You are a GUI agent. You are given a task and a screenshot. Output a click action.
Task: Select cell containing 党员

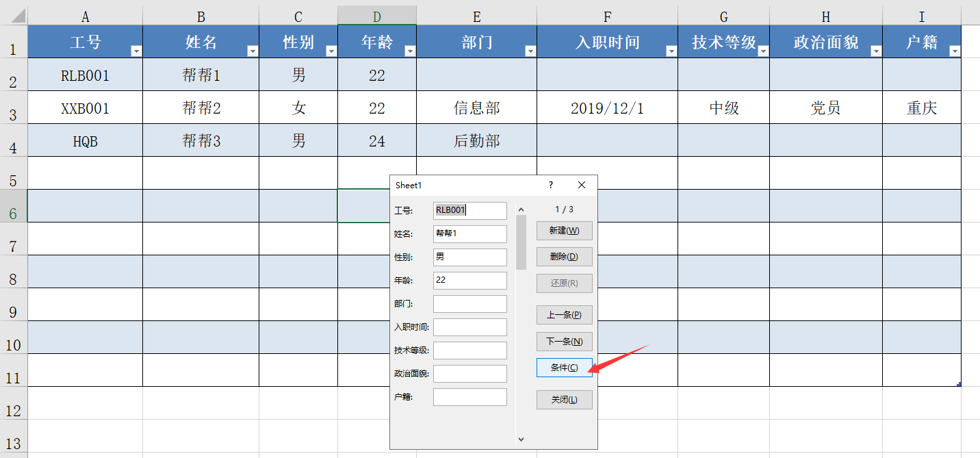[x=826, y=107]
